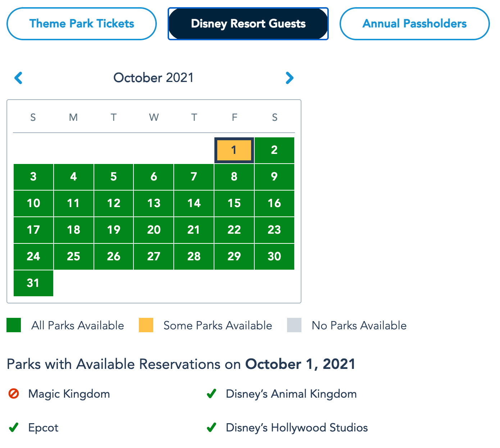Image resolution: width=500 pixels, height=448 pixels.
Task: Pick October 15 in the calendar
Action: 234,203
